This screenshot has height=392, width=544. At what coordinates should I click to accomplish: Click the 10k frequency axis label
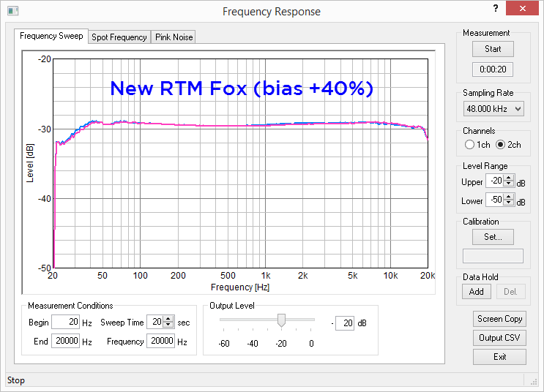pyautogui.click(x=390, y=276)
